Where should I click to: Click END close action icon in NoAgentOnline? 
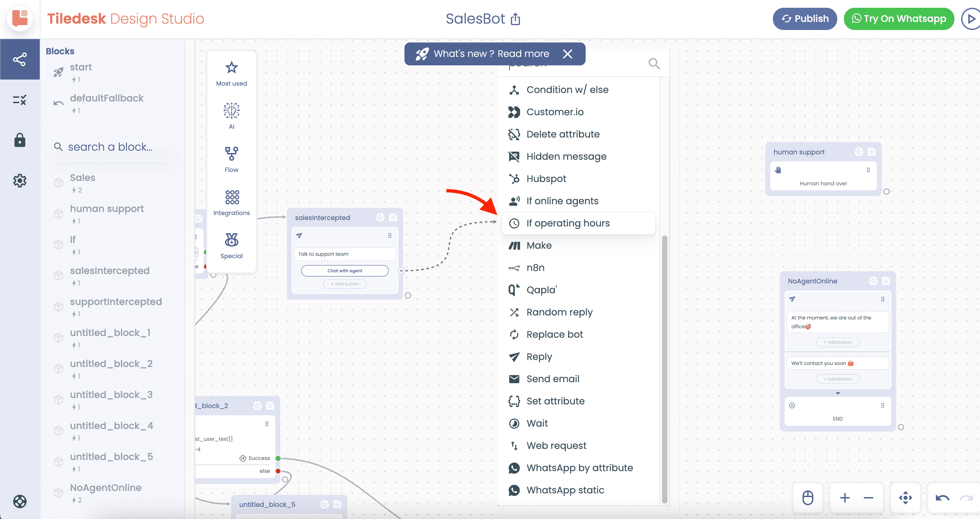(x=792, y=405)
